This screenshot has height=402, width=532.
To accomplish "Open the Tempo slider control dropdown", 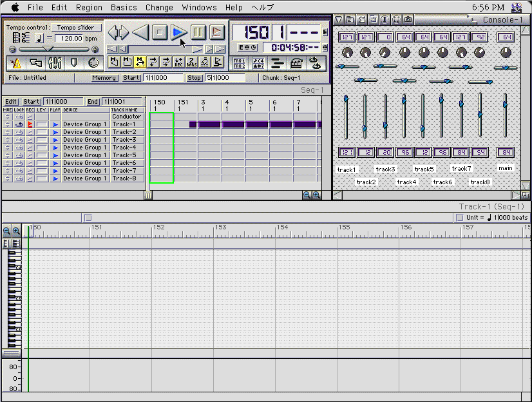I will coord(76,28).
